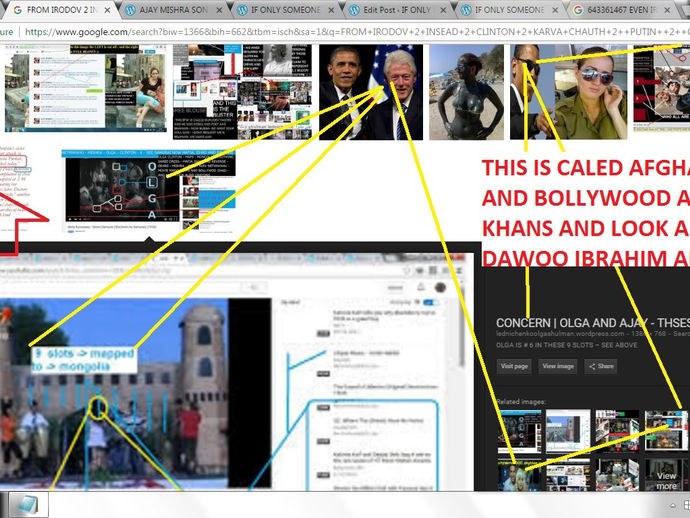Open the Obama and Clinton photo result
The image size is (690, 518).
tap(371, 92)
